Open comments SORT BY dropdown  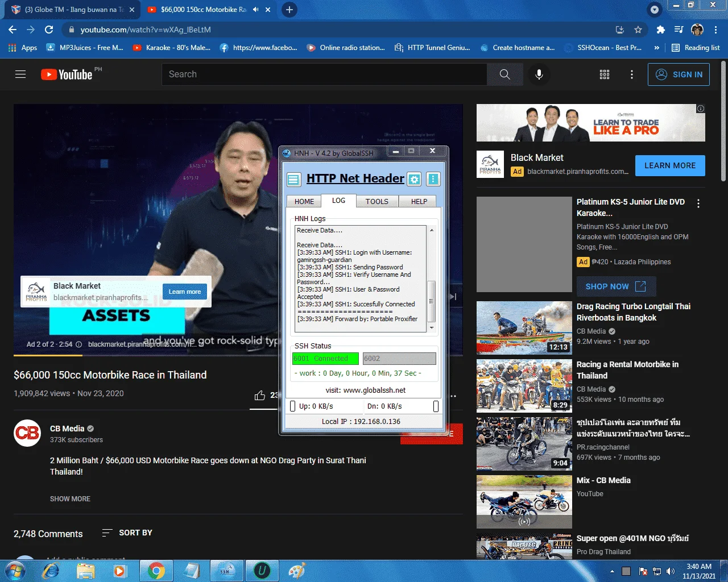click(127, 533)
